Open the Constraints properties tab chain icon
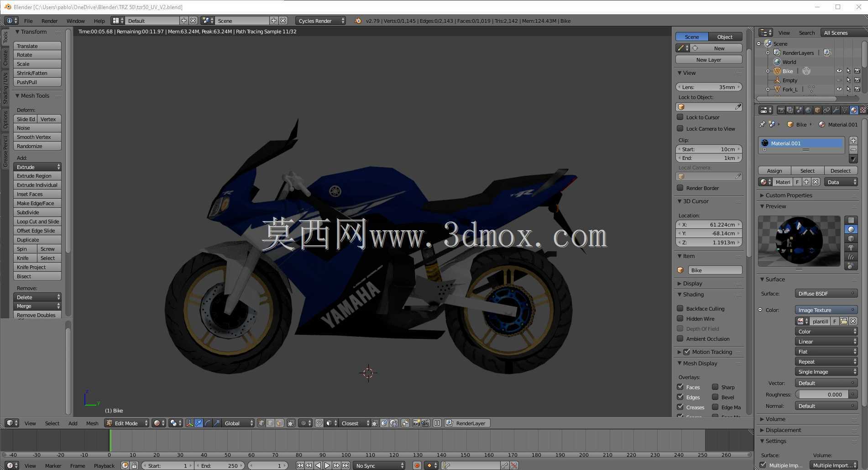 [826, 110]
